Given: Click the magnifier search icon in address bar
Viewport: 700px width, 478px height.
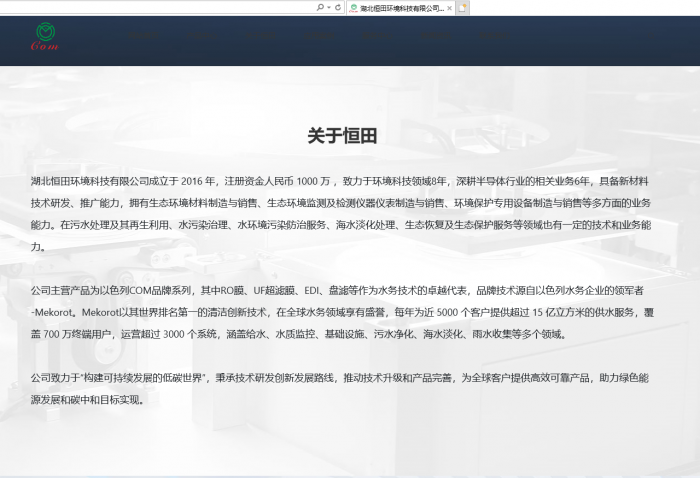Looking at the screenshot, I should [320, 8].
